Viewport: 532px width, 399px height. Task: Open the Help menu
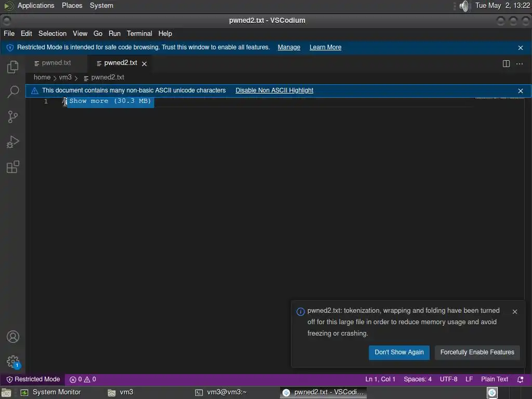pos(165,34)
